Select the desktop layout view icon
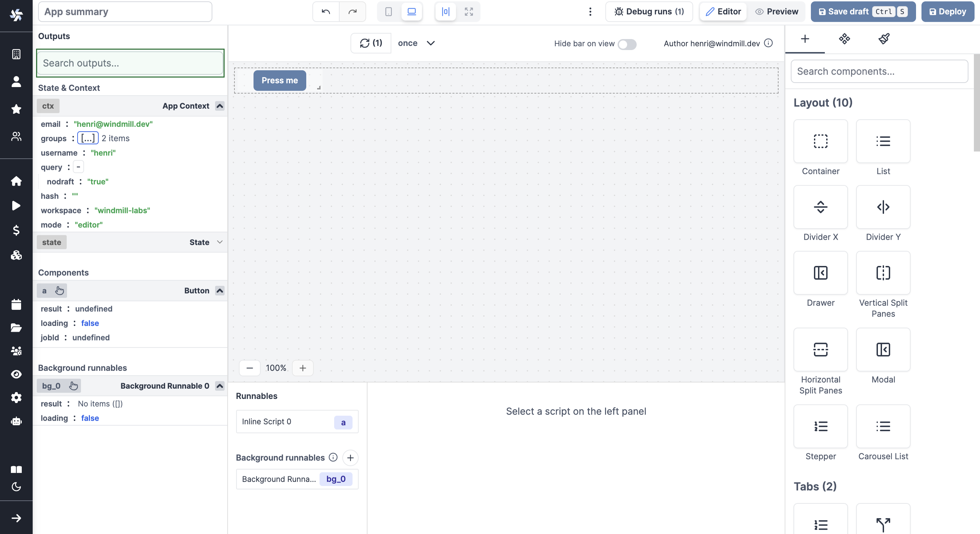 pyautogui.click(x=412, y=11)
